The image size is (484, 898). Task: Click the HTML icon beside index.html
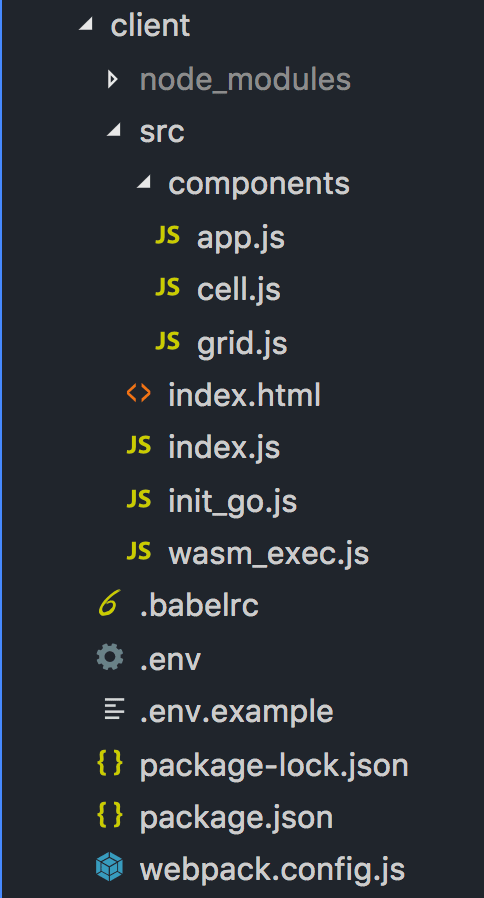(139, 393)
